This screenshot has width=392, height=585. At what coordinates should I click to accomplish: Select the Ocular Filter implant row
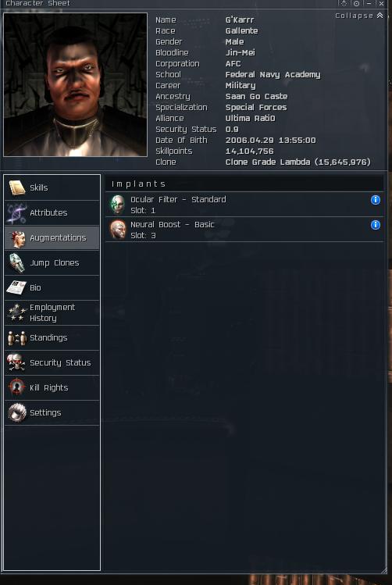pos(244,205)
